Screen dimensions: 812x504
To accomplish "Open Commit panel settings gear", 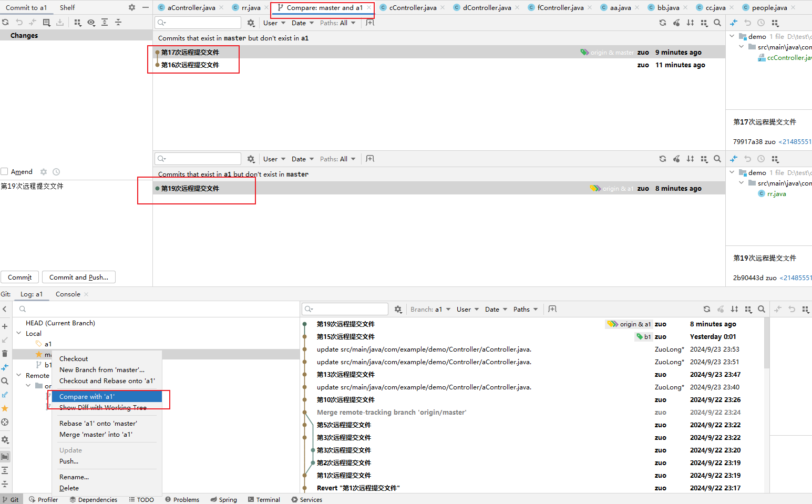I will point(131,7).
